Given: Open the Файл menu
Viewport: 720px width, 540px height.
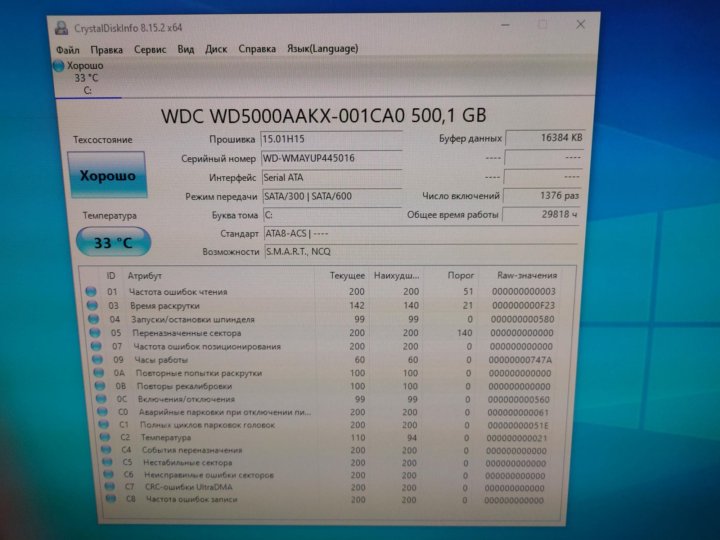Looking at the screenshot, I should [x=68, y=50].
